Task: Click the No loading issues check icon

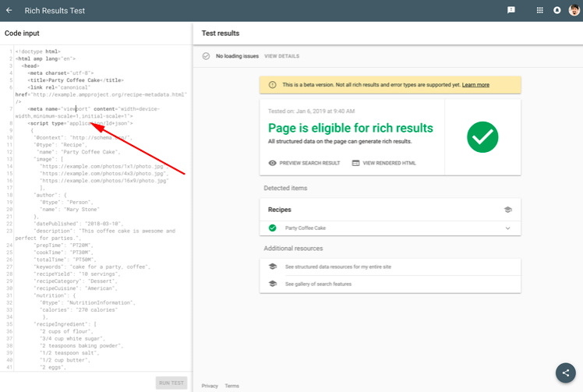Action: click(206, 56)
